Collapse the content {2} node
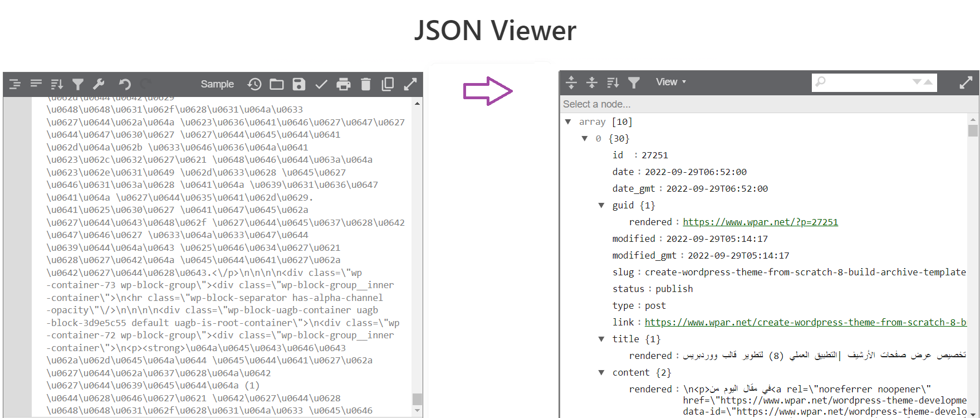 coord(601,372)
